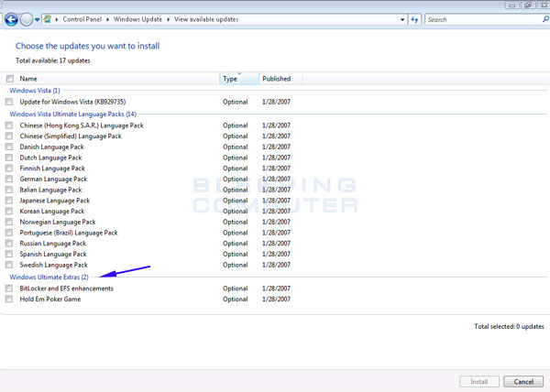Refresh the view with the refresh icon
Viewport: 550px width, 392px height.
414,19
